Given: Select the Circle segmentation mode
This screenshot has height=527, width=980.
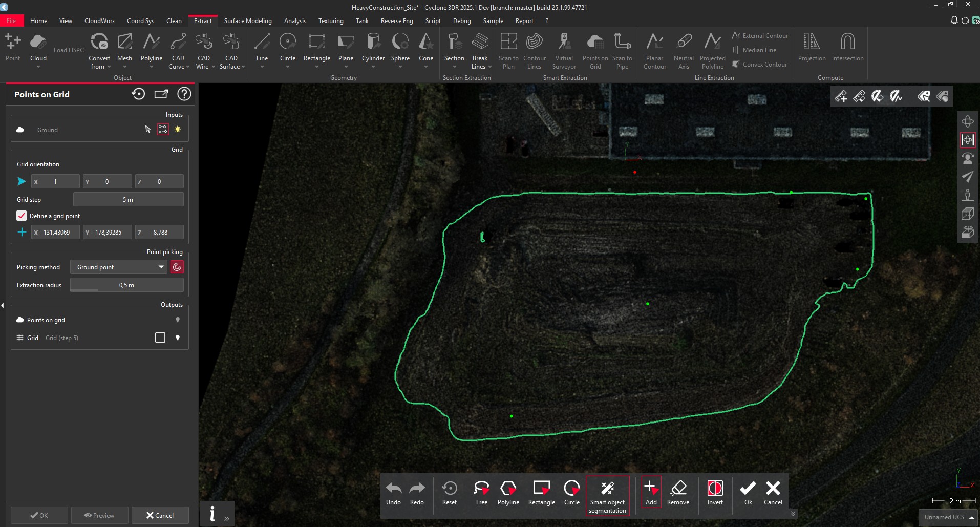Looking at the screenshot, I should (571, 493).
